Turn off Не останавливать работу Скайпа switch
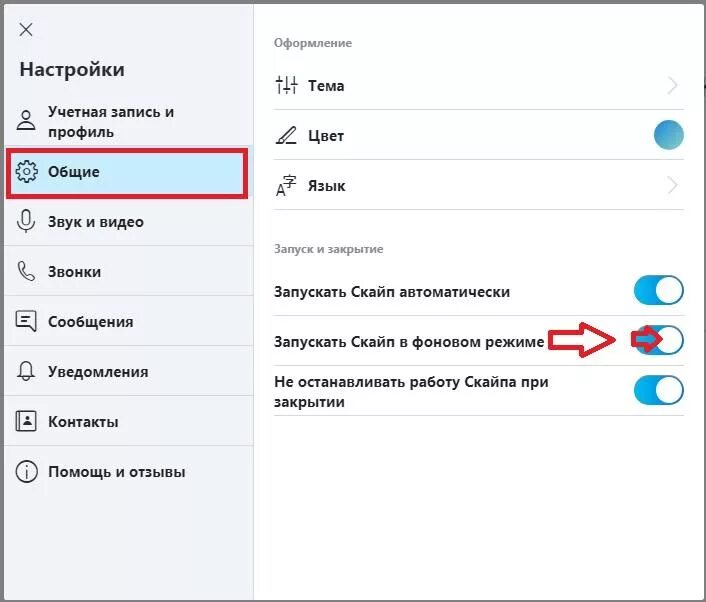This screenshot has height=602, width=706. point(659,390)
